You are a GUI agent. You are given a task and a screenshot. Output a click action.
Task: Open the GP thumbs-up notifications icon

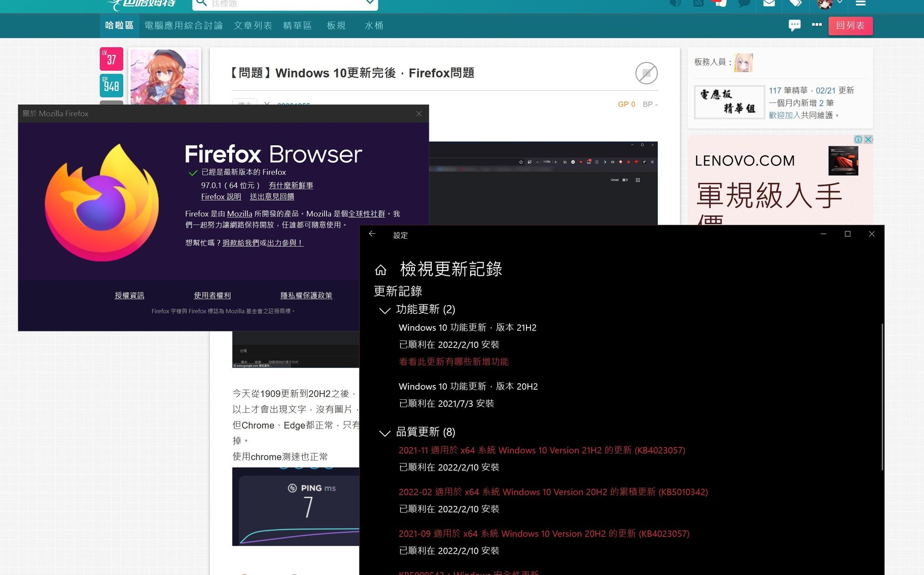click(719, 4)
